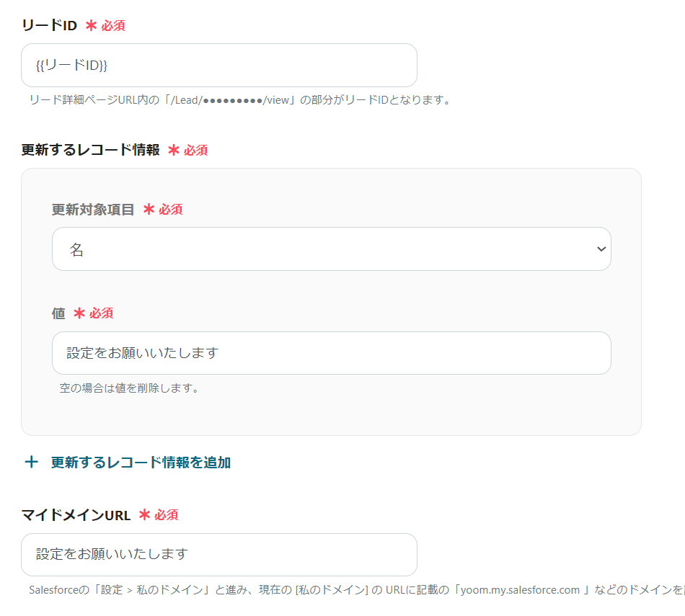685x616 pixels.
Task: Focus the 値 input field
Action: tap(331, 353)
